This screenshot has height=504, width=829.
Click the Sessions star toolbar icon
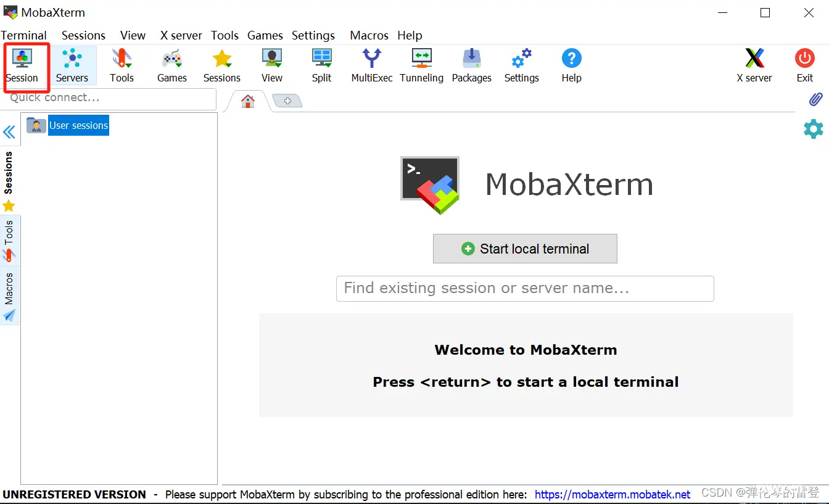click(222, 65)
